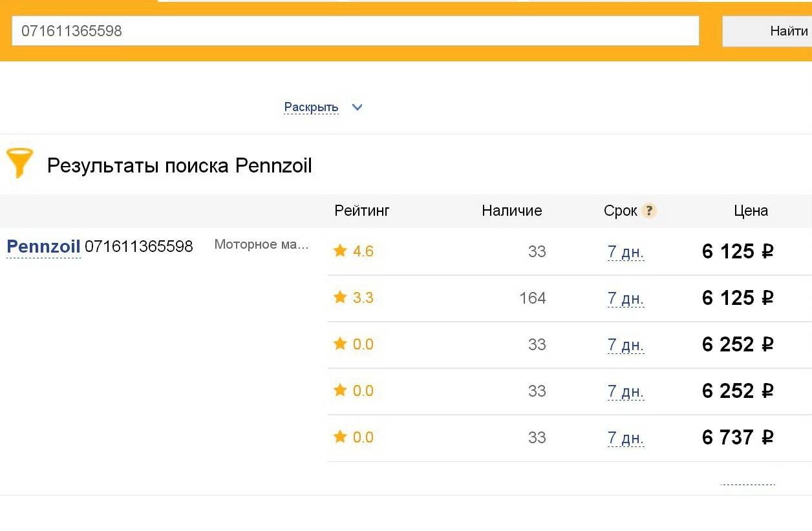Screen dimensions: 812x531
Task: Select part number 071611365598 in results
Action: pos(139,246)
